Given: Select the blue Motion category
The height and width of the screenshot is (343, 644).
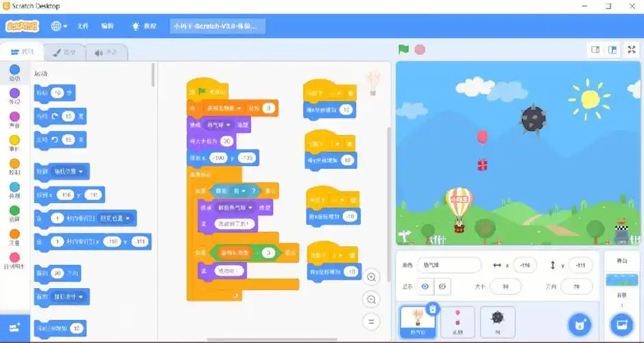Looking at the screenshot, I should pos(14,73).
